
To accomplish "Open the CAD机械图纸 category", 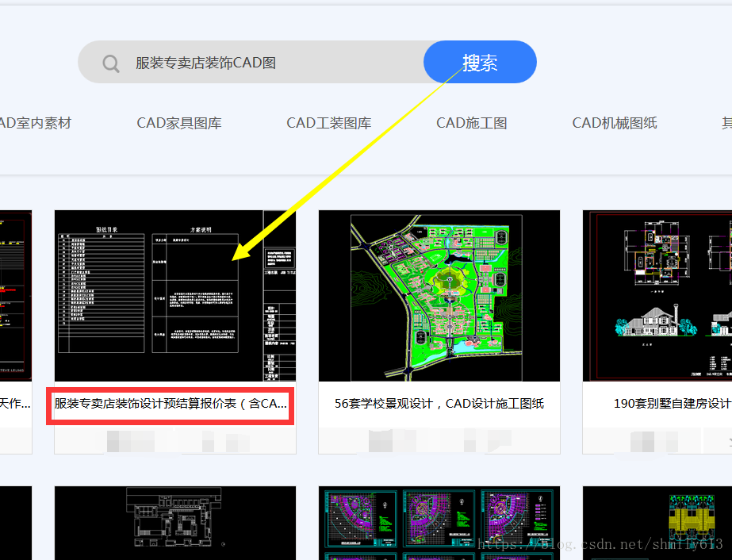I will (615, 123).
